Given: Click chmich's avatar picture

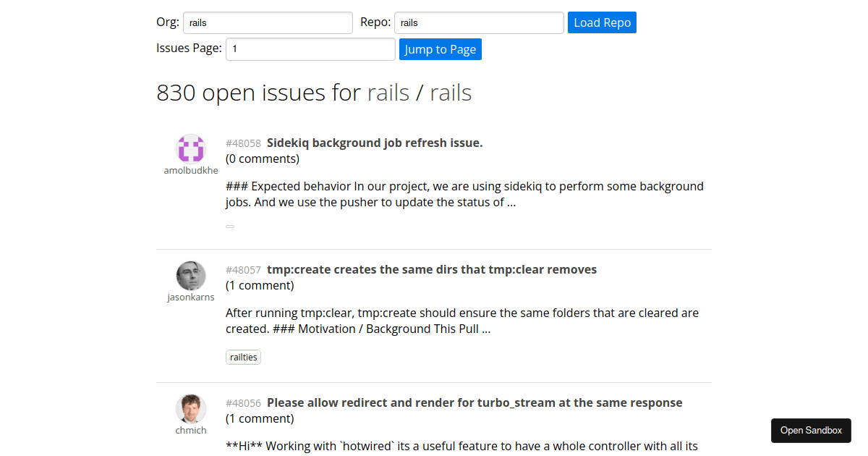Looking at the screenshot, I should 191,409.
